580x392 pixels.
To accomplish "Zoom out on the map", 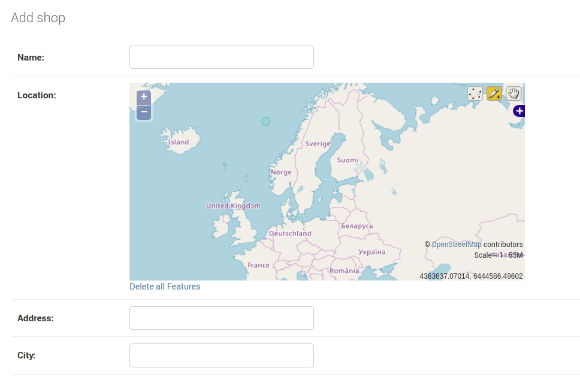I will [144, 112].
